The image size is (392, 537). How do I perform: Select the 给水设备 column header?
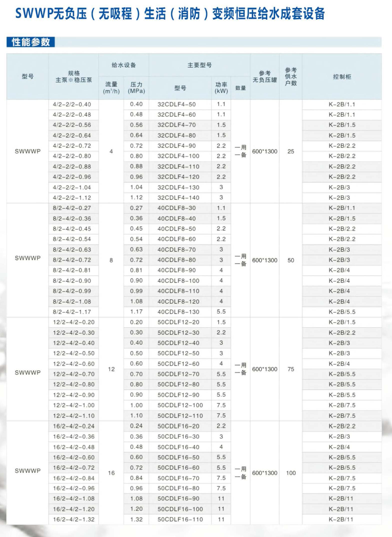[124, 65]
